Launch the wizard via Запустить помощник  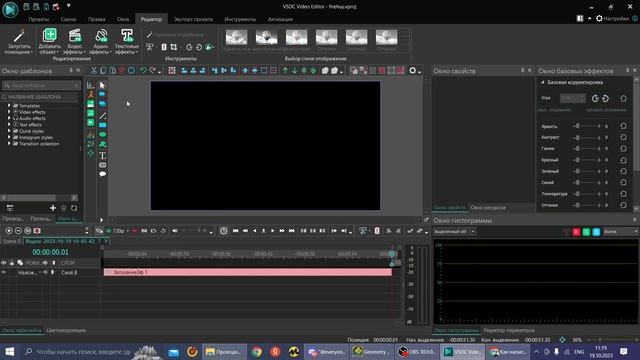tap(19, 41)
